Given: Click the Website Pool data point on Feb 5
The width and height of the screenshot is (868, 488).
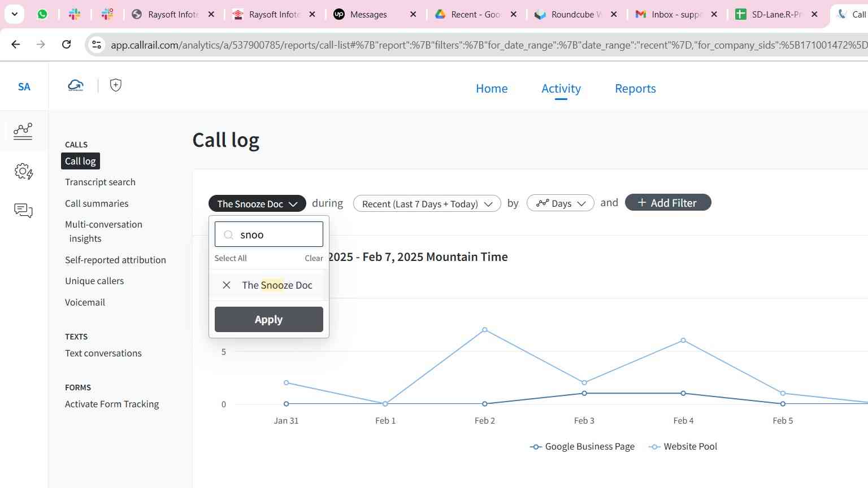Looking at the screenshot, I should pos(783,394).
